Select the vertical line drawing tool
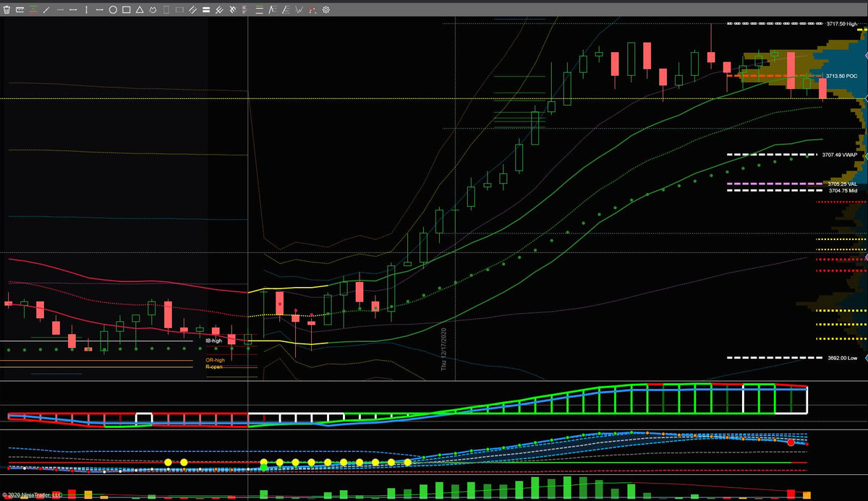Screen dimensions: 868x501 point(86,10)
